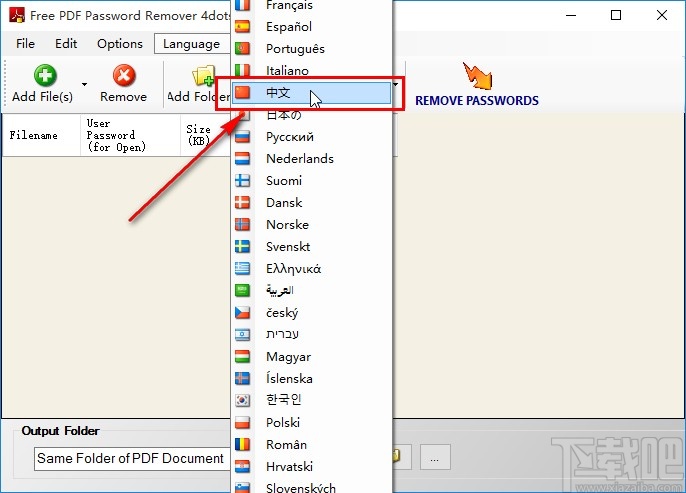The width and height of the screenshot is (686, 493).
Task: Click the Finnish flag icon
Action: 242,181
